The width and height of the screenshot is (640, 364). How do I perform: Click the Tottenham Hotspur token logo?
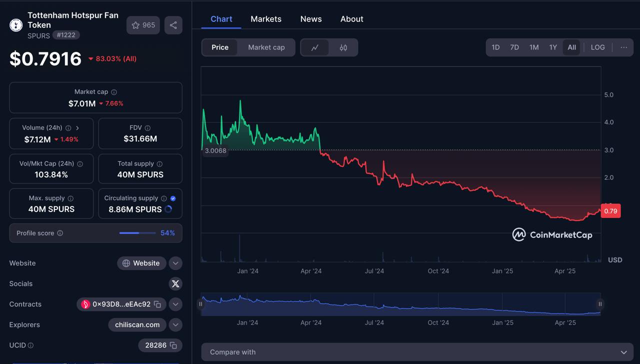(x=16, y=25)
